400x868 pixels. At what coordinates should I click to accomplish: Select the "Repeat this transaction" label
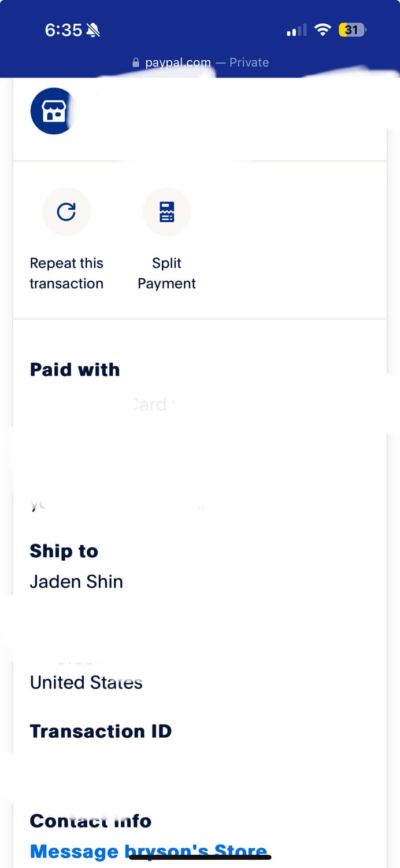pyautogui.click(x=66, y=273)
